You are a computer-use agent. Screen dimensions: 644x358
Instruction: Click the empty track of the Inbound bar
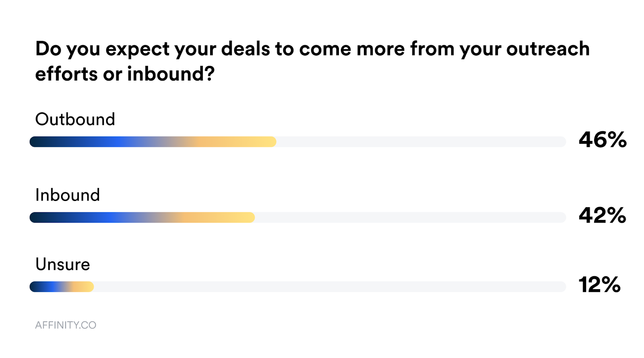(x=410, y=217)
